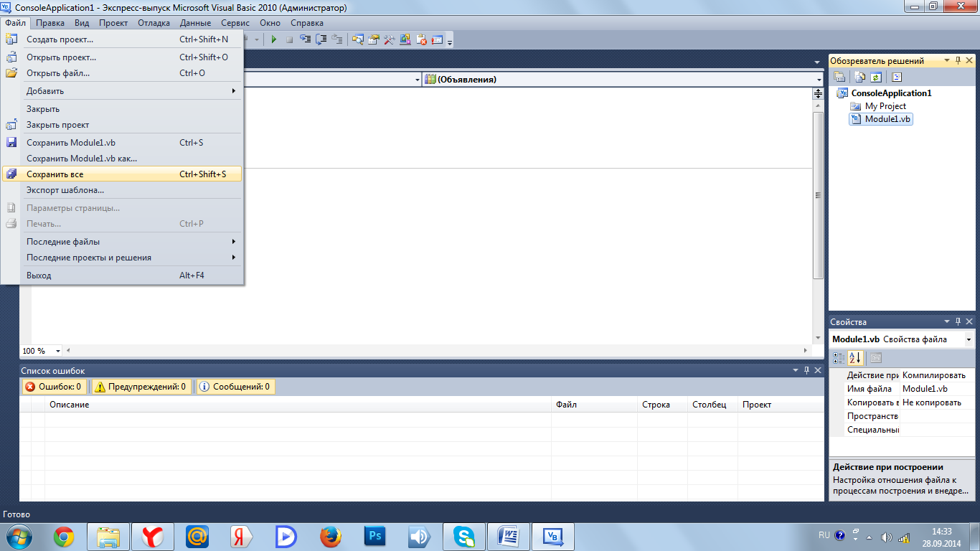Sort error list by Файл column

click(x=594, y=405)
